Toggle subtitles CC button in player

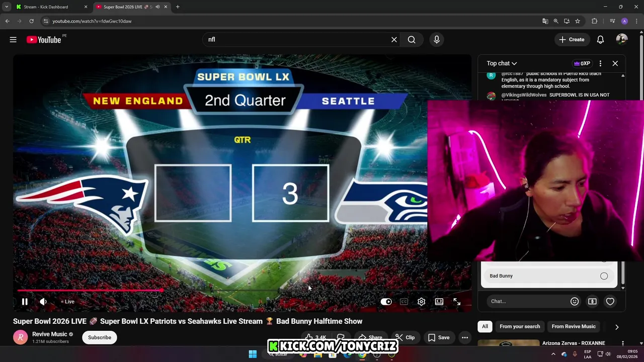[404, 302]
